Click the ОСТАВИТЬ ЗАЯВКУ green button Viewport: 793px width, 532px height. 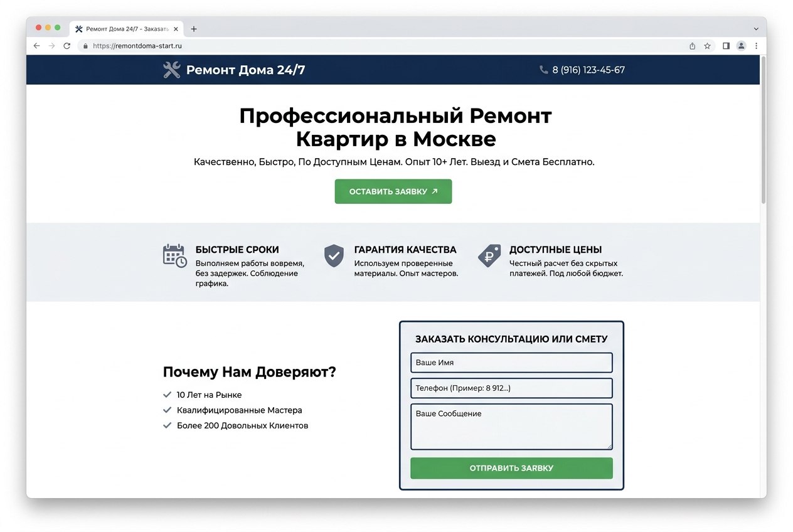coord(393,191)
